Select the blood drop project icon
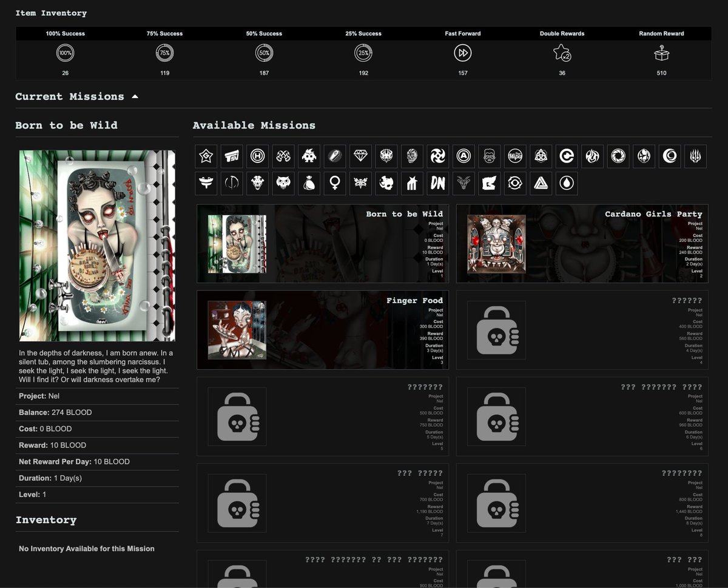Viewport: 728px width, 588px height. tap(567, 183)
